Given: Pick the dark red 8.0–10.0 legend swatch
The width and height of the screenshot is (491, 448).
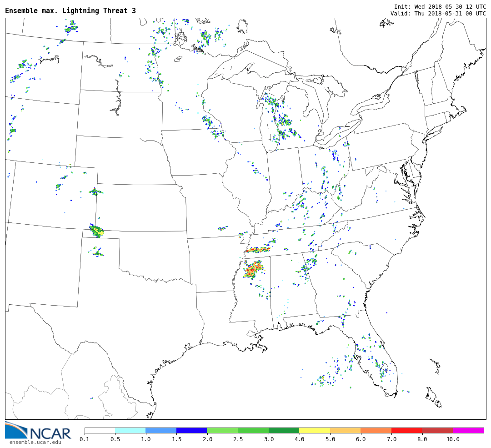Looking at the screenshot, I should tap(437, 430).
